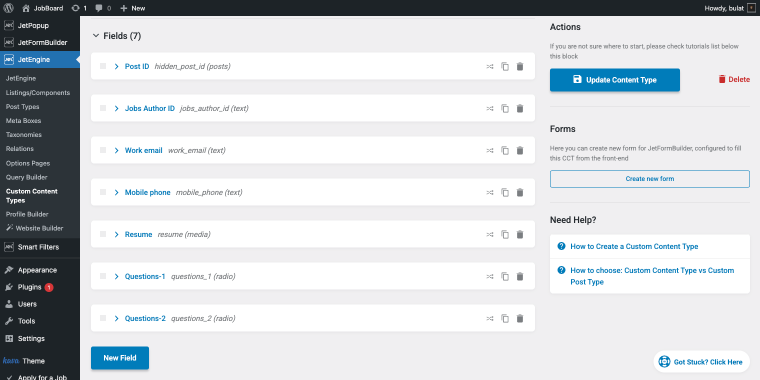Expand the Resume field
Viewport: 760px width, 380px height.
point(116,235)
